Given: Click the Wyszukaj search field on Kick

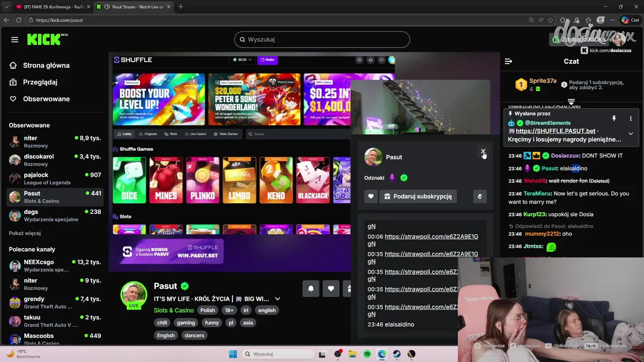Looking at the screenshot, I should [322, 39].
